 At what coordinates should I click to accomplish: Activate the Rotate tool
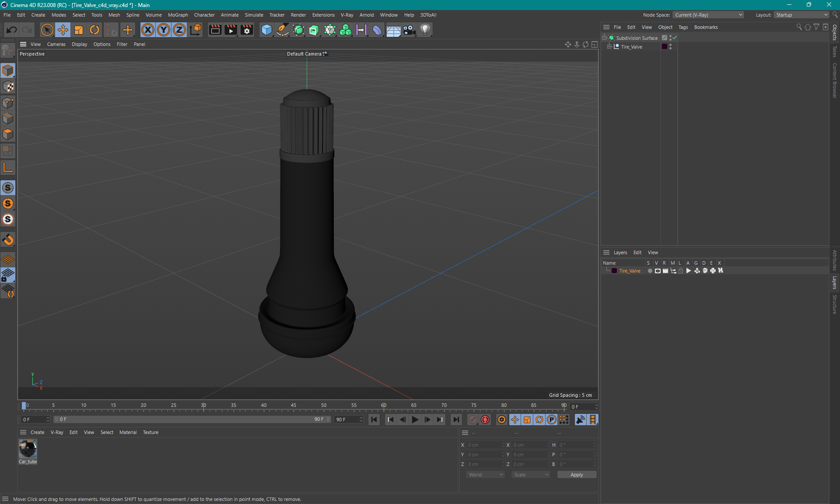click(x=94, y=30)
